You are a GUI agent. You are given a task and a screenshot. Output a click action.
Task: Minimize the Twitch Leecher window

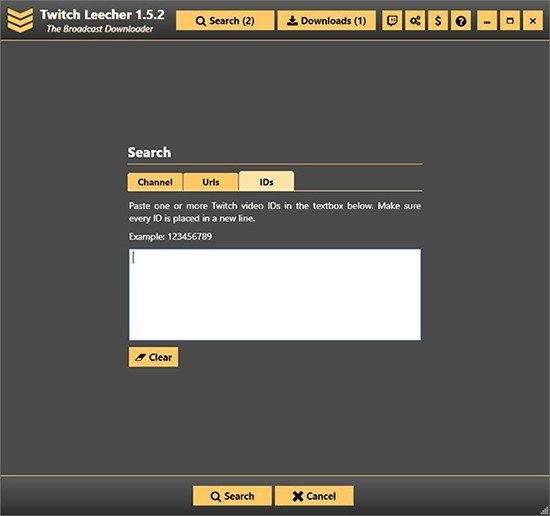pos(487,21)
